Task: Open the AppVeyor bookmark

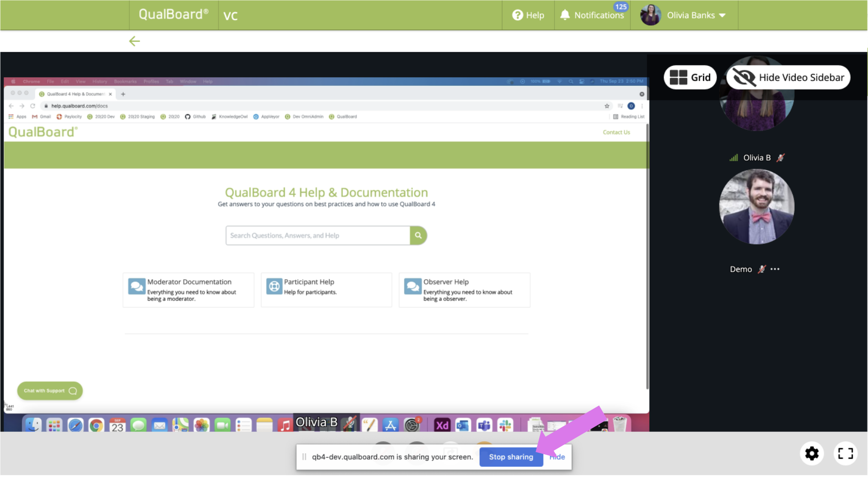Action: (x=266, y=117)
